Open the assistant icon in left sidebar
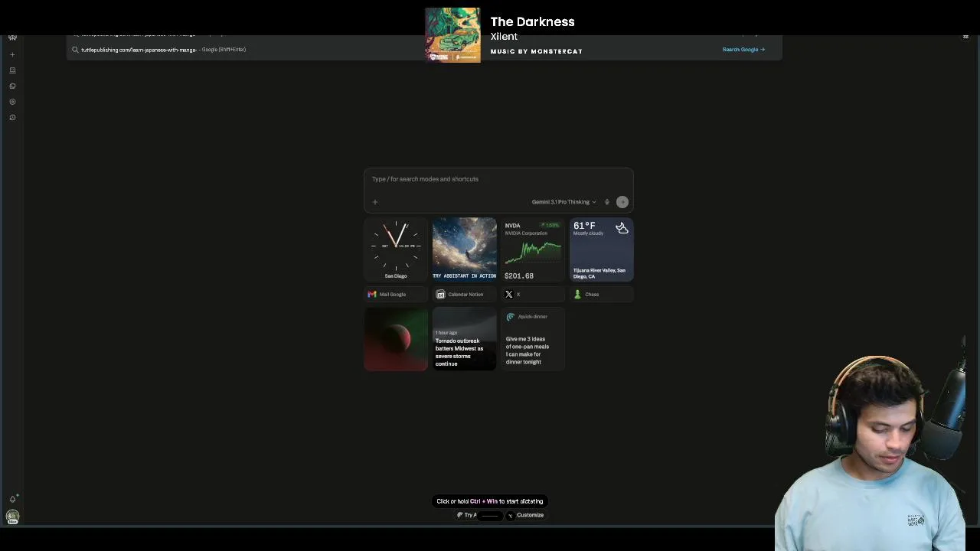 point(12,70)
